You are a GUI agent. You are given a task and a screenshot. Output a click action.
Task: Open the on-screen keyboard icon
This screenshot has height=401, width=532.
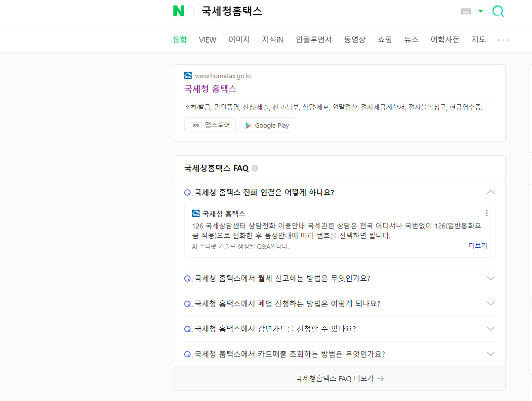click(465, 11)
